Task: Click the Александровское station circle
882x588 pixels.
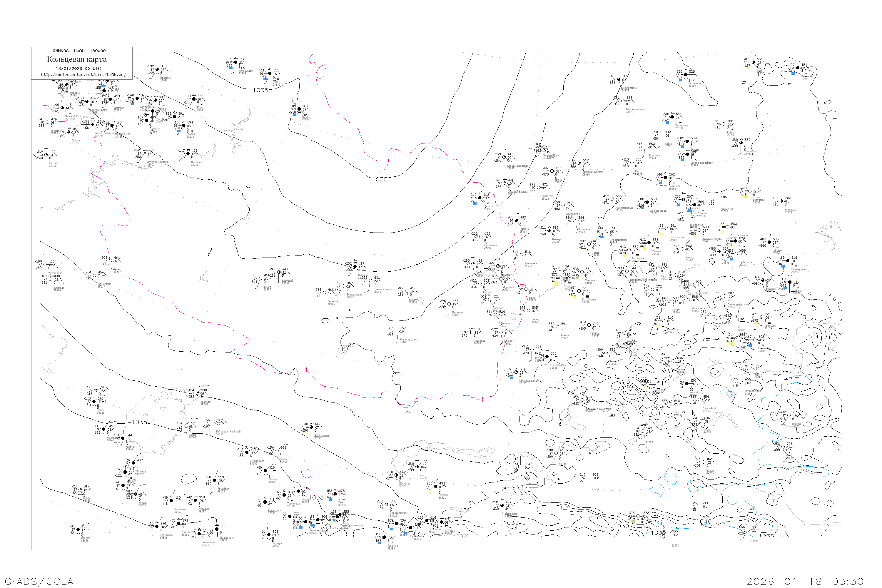Action: 504,158
